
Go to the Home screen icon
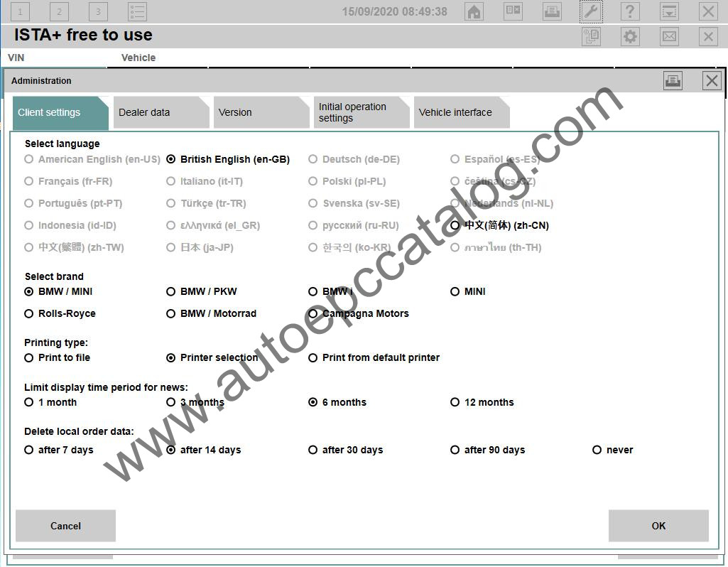[x=474, y=11]
